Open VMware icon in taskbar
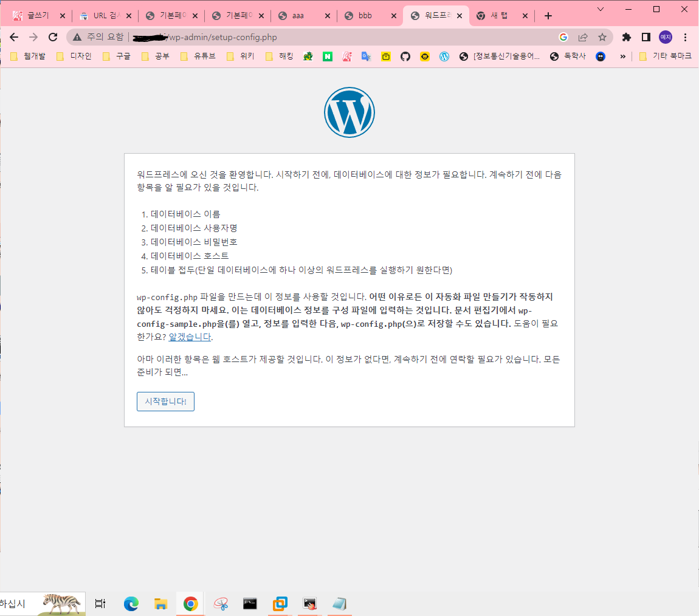 click(280, 603)
